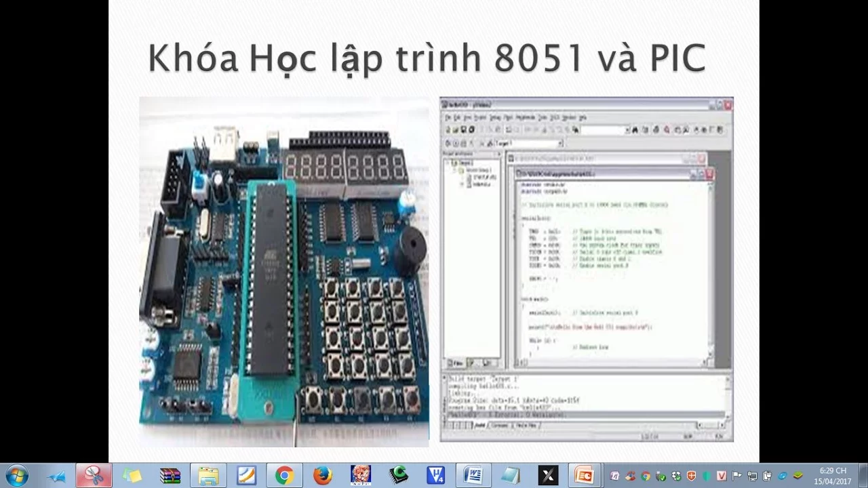Click the purple tray icon beside PowerPoint
This screenshot has height=488, width=868.
[614, 476]
